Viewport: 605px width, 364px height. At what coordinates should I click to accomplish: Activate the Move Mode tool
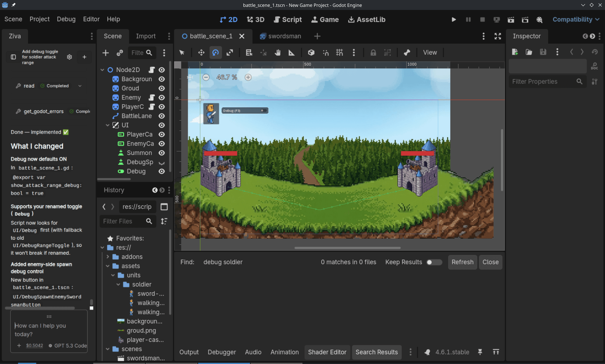coord(201,52)
